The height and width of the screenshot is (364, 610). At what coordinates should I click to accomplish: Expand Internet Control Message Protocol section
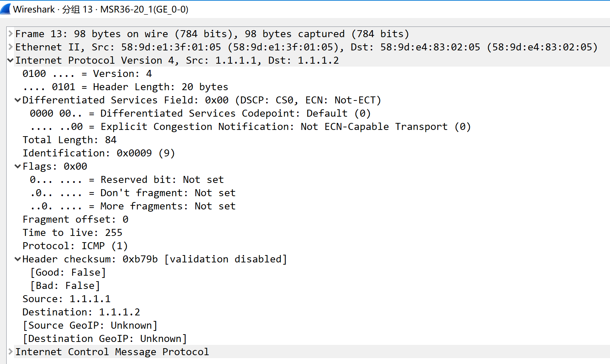coord(11,352)
